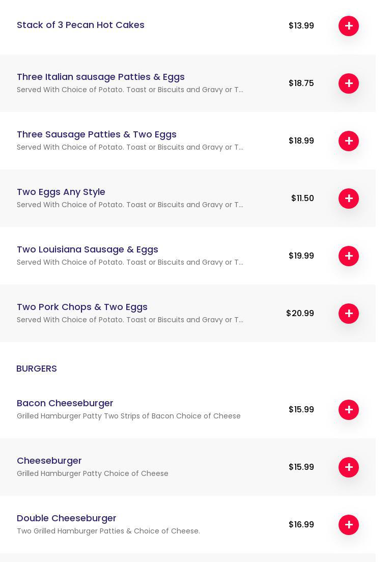The height and width of the screenshot is (562, 392).
Task: Add Stack of 3 Pecan Hot Cakes
Action: tap(349, 26)
